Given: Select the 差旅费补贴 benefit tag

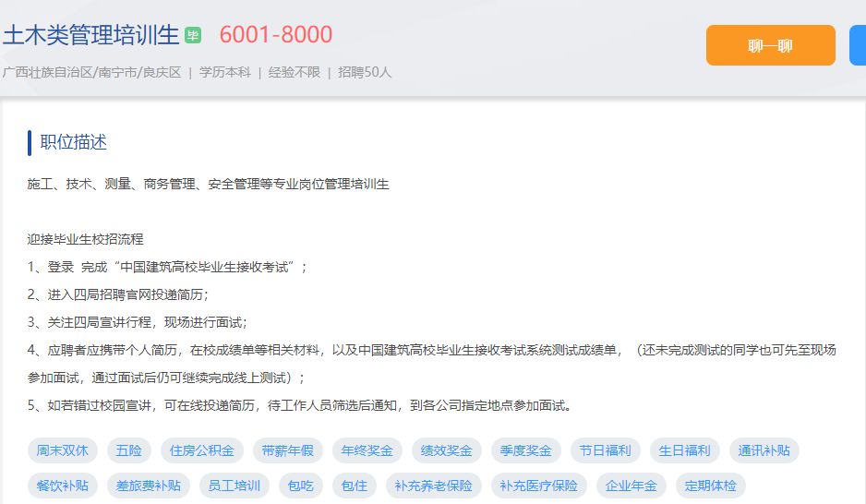Looking at the screenshot, I should 148,486.
